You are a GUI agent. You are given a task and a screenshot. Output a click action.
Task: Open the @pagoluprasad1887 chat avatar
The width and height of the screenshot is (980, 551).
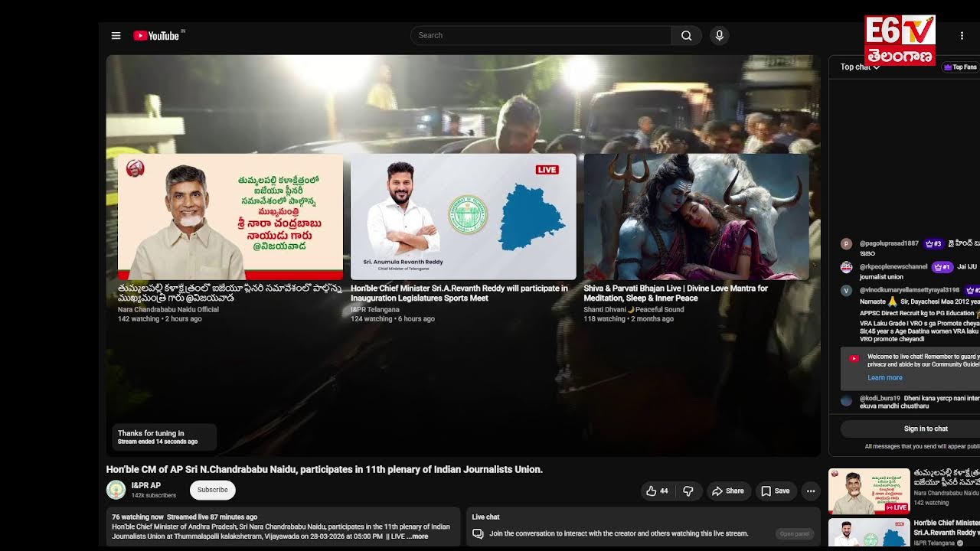[x=846, y=244]
